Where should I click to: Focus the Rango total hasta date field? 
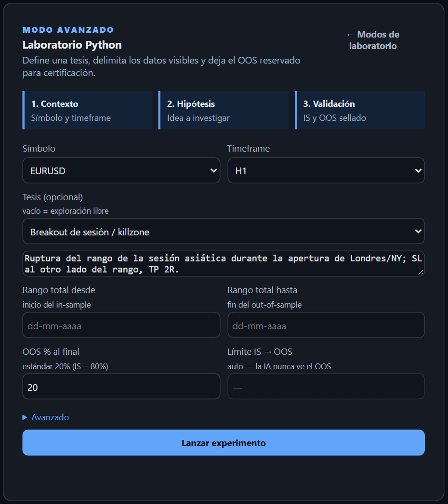[x=326, y=325]
